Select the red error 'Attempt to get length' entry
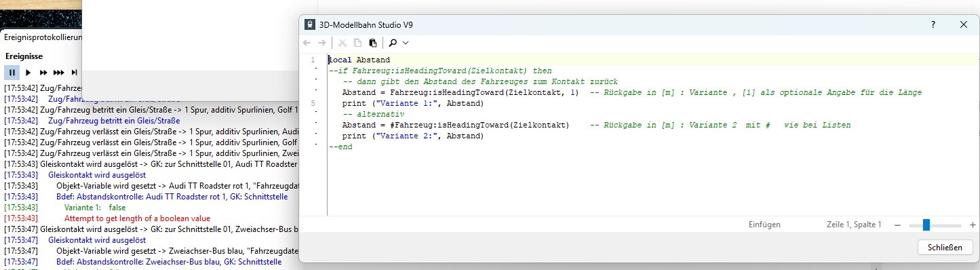 pos(137,218)
